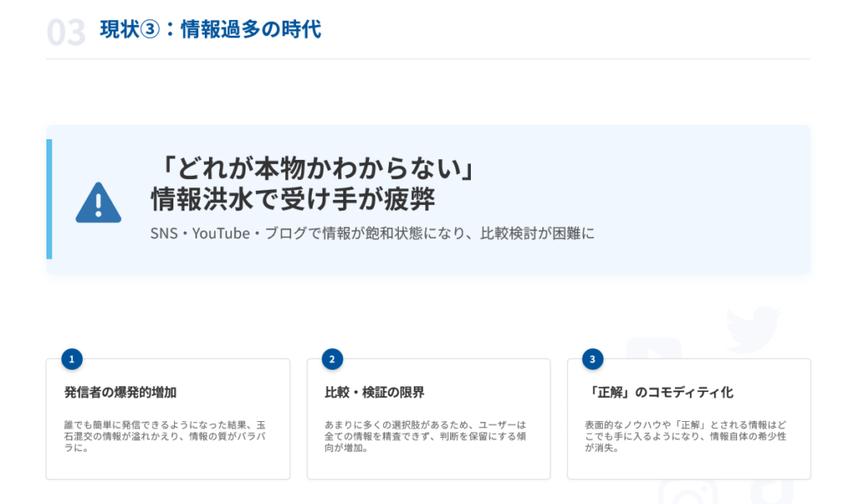Click the faint Instagram logo at bottom
Image resolution: width=849 pixels, height=504 pixels.
[x=686, y=492]
